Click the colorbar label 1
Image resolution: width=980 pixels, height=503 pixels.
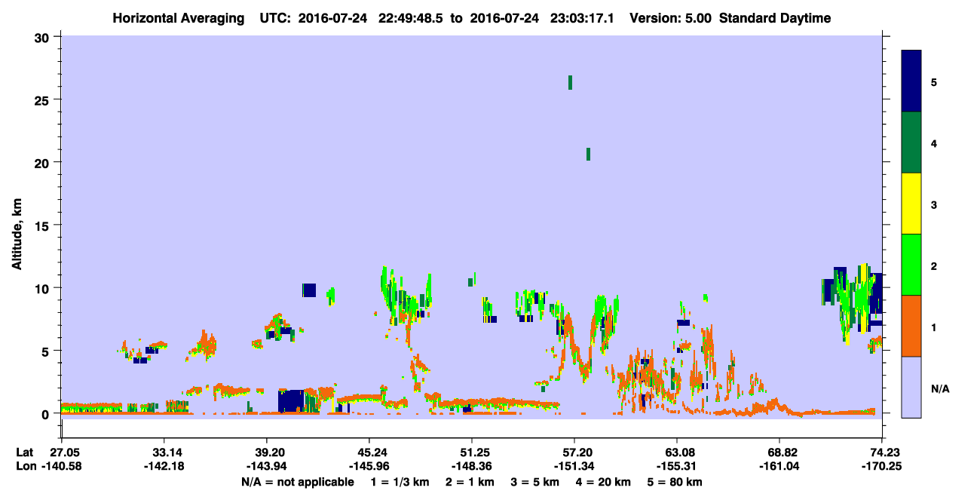[933, 327]
